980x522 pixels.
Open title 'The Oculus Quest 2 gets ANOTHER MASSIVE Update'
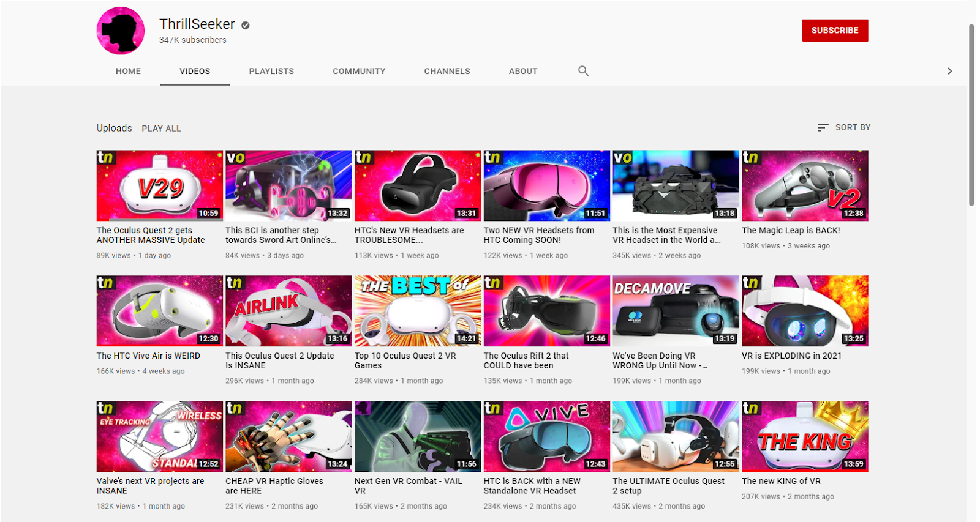tap(151, 235)
